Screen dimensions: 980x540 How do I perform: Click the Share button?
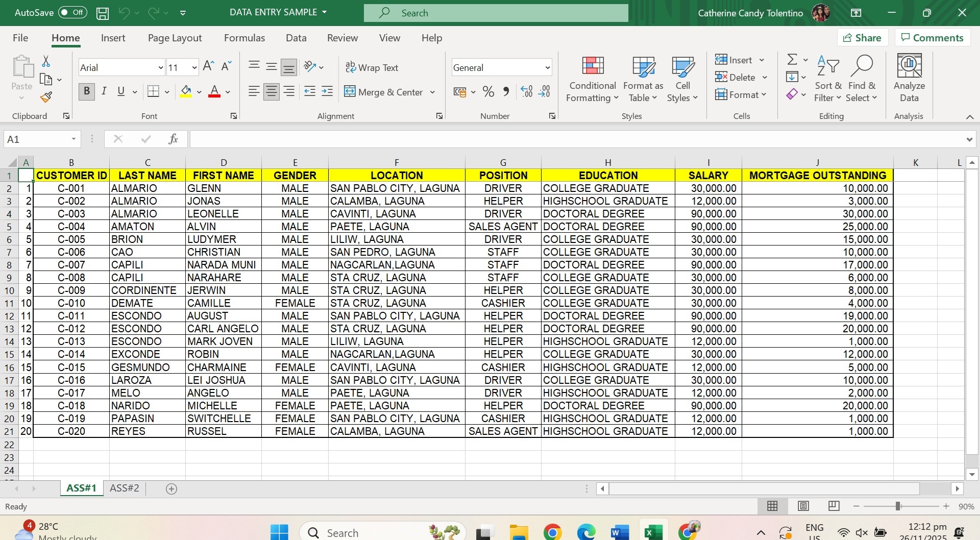(862, 38)
